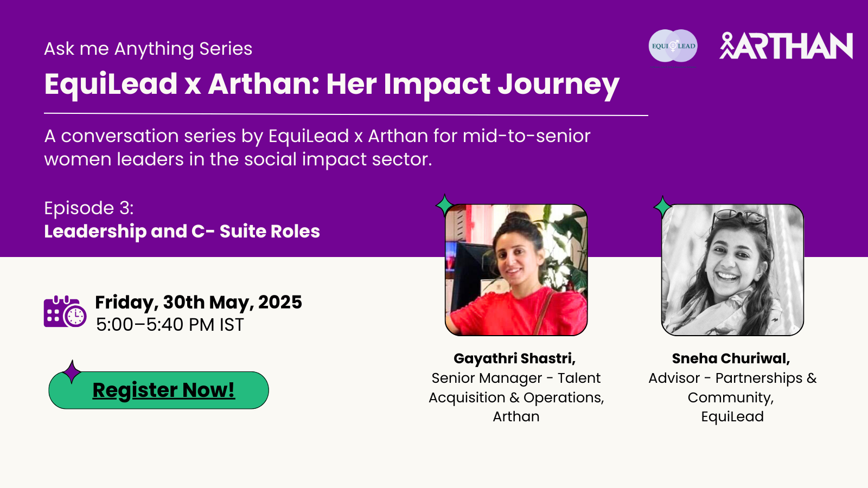Click the EquiLead x Arthan headline
The height and width of the screenshot is (488, 868).
[331, 85]
